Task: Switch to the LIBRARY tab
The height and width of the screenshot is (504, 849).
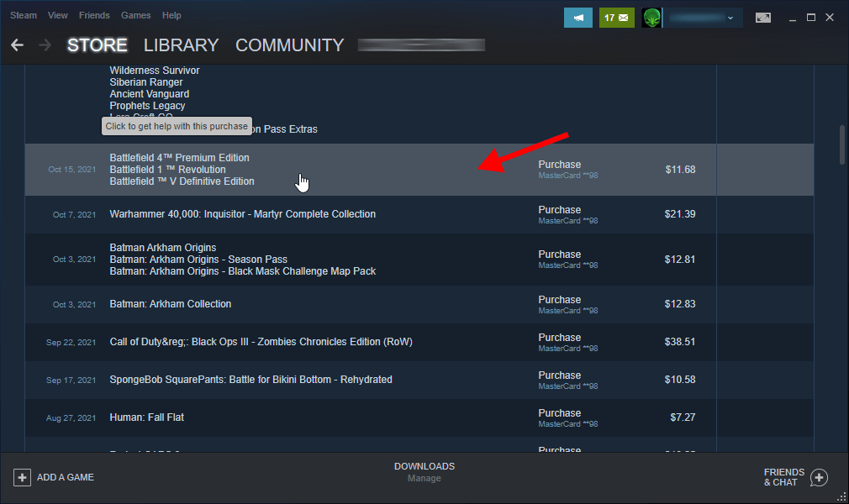Action: click(181, 45)
